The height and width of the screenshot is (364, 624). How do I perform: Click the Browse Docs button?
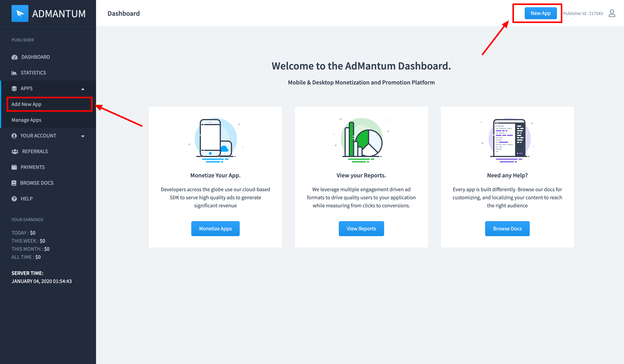pos(507,229)
